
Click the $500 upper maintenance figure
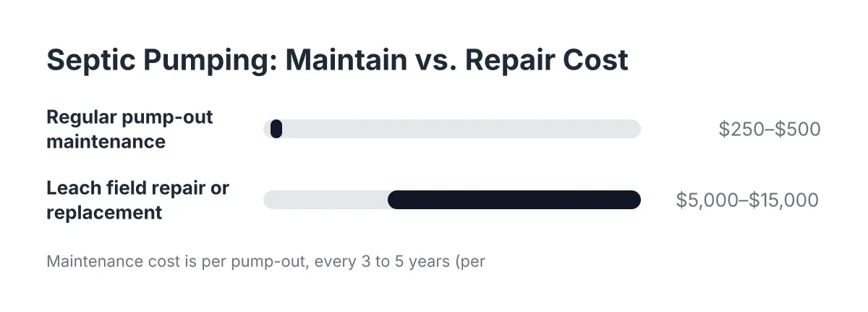point(798,130)
